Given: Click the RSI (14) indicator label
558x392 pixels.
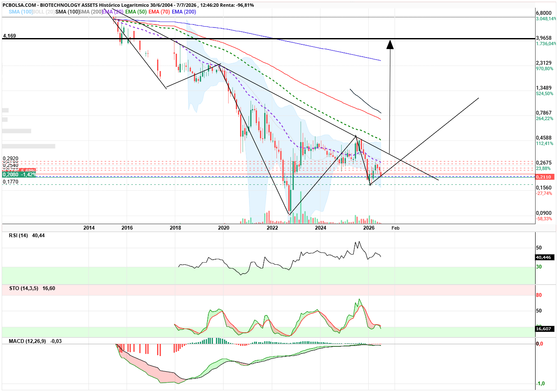Looking at the screenshot, I should pyautogui.click(x=18, y=236).
